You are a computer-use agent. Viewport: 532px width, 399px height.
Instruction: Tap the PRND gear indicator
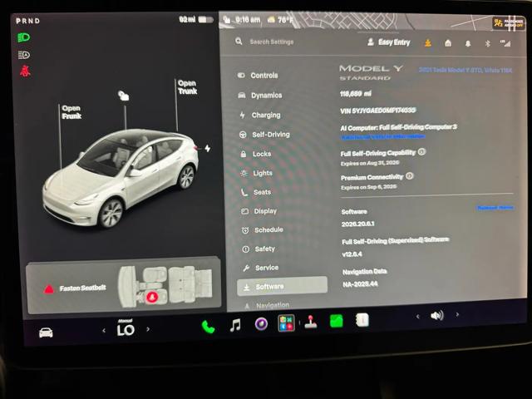click(x=27, y=21)
